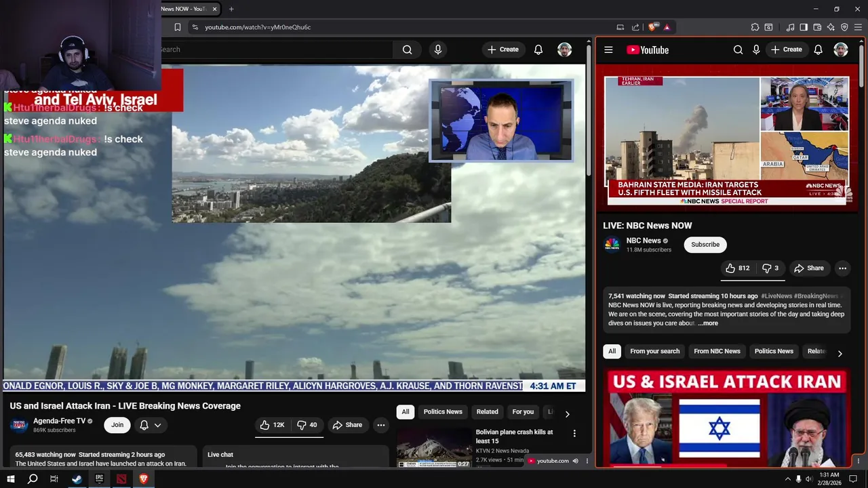This screenshot has height=488, width=868.
Task: Click the YouTube logo in right pane
Action: [648, 49]
